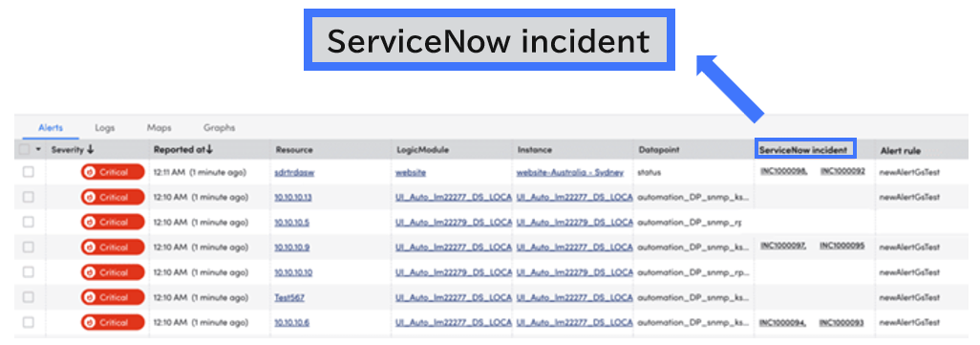
Task: Switch to the Logs tab
Action: pyautogui.click(x=105, y=127)
